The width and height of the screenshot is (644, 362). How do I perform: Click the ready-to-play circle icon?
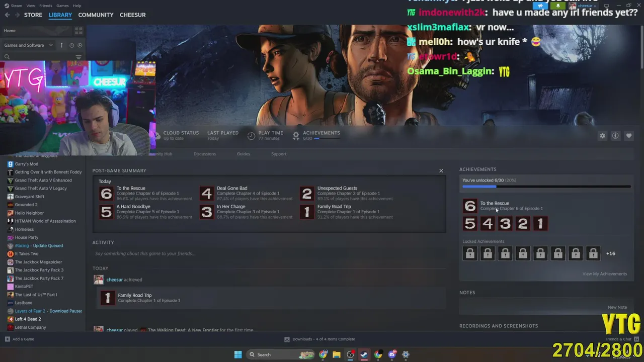point(79,45)
